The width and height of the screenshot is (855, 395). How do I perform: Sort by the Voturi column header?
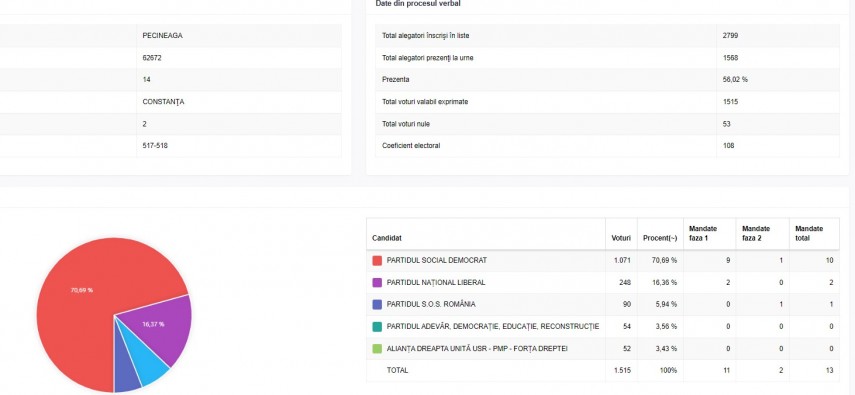pos(621,238)
